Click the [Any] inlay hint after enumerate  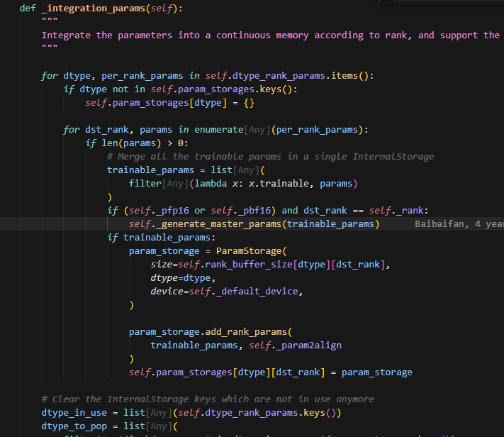[x=257, y=130]
